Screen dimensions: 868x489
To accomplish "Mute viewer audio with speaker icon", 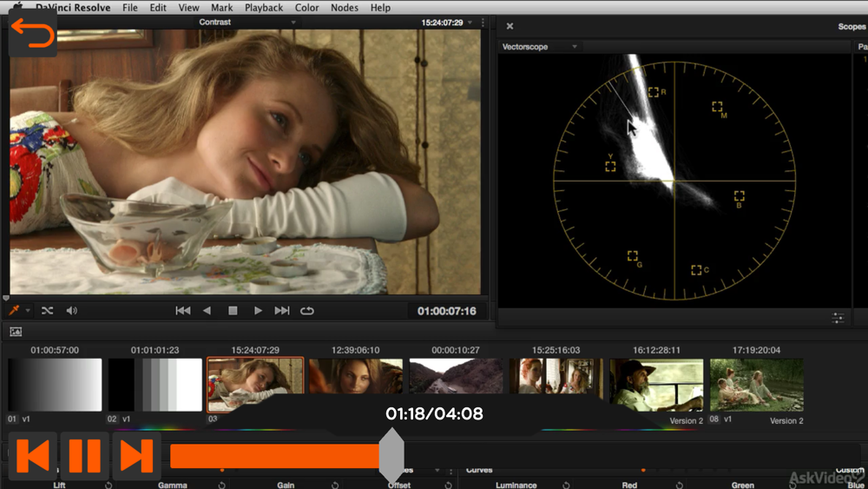I will tap(72, 311).
